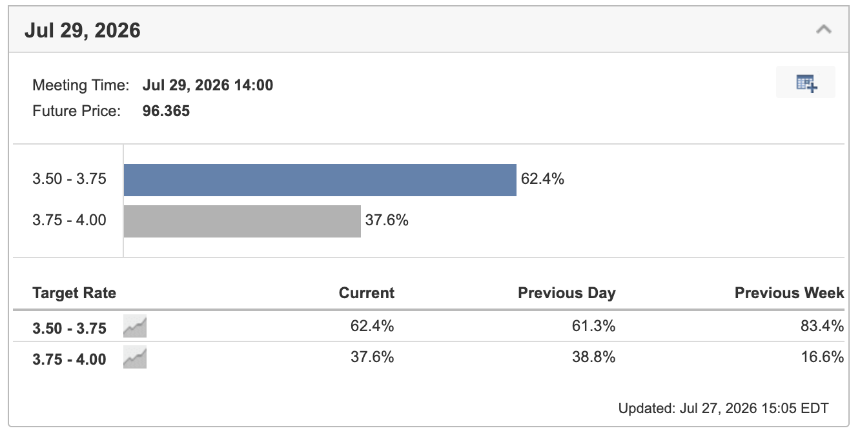
Task: Click the Target Rate column header
Action: (74, 293)
